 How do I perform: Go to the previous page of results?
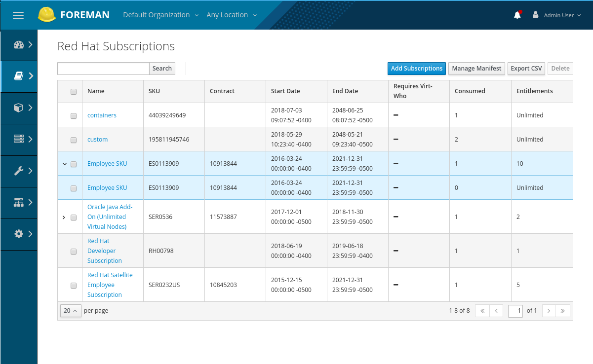pyautogui.click(x=496, y=311)
